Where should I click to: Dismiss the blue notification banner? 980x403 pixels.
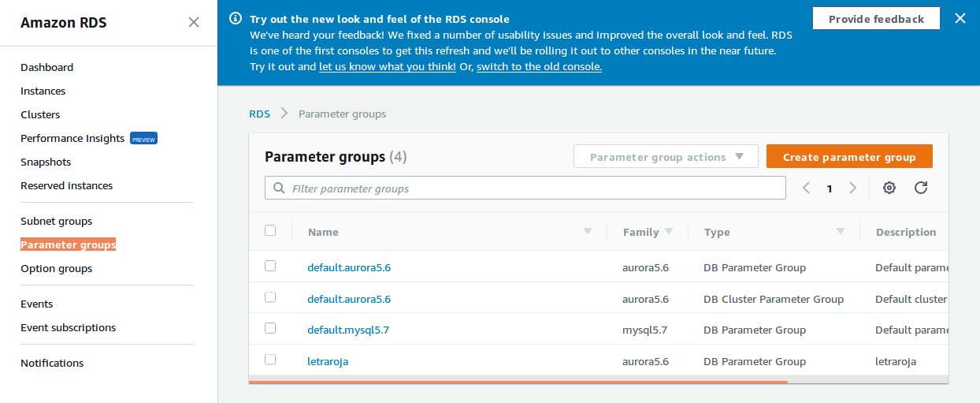click(960, 18)
